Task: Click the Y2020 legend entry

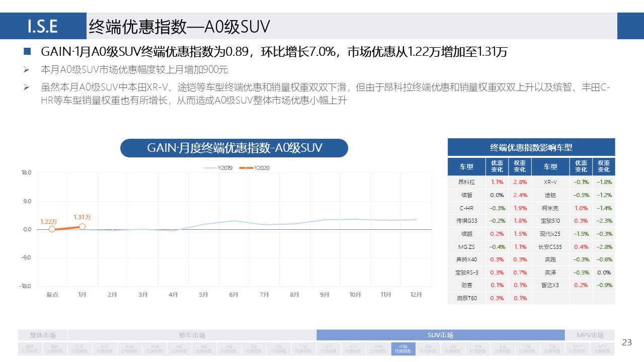Action: click(255, 168)
